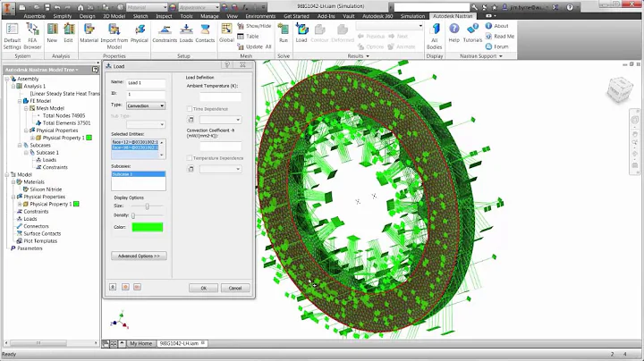Open the My Home document tab
Image resolution: width=644 pixels, height=361 pixels.
pos(141,343)
